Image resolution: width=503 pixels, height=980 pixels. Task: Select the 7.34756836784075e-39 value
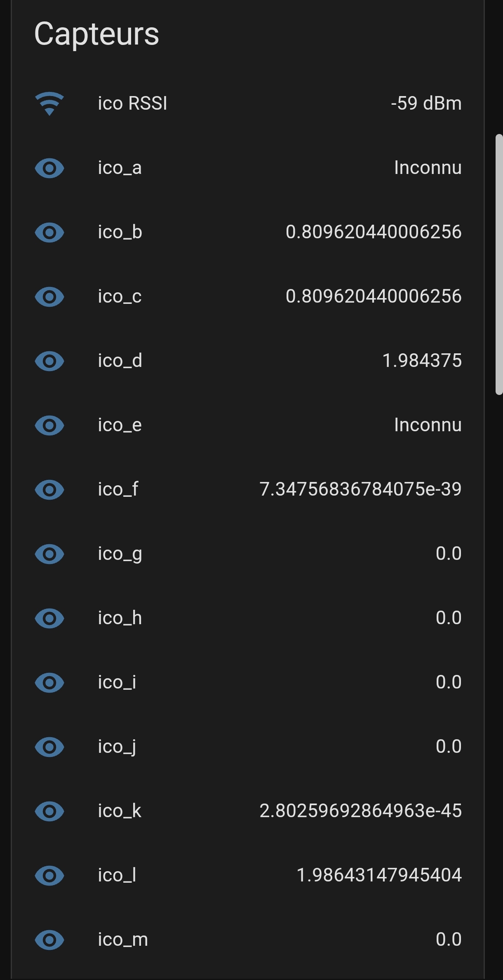tap(360, 489)
